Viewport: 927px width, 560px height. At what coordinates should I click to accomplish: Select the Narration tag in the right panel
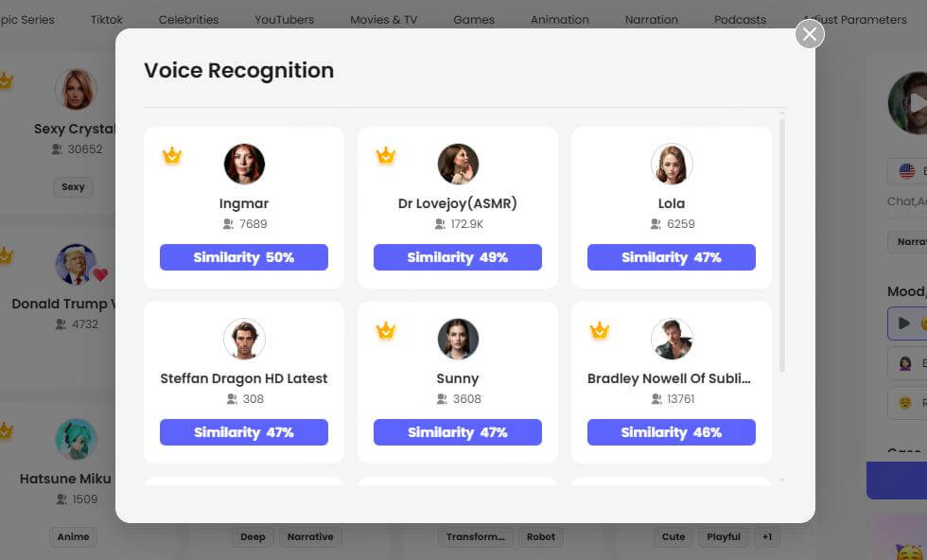click(x=910, y=241)
